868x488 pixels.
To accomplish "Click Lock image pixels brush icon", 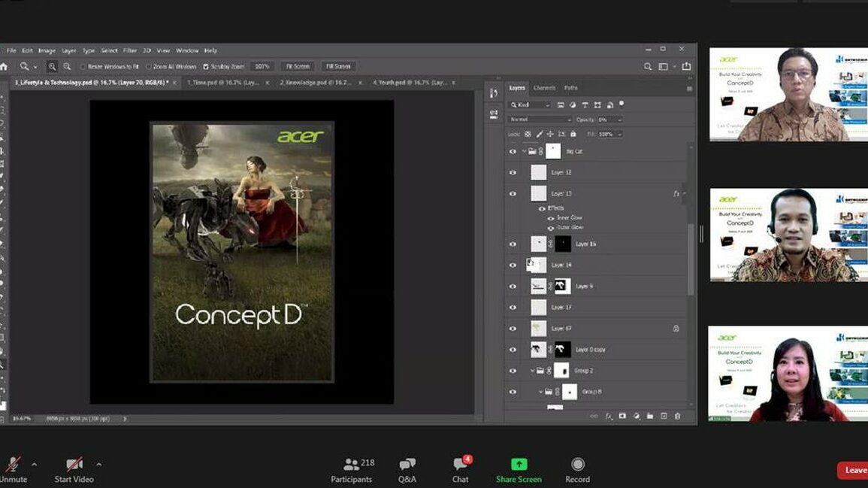I will coord(539,134).
